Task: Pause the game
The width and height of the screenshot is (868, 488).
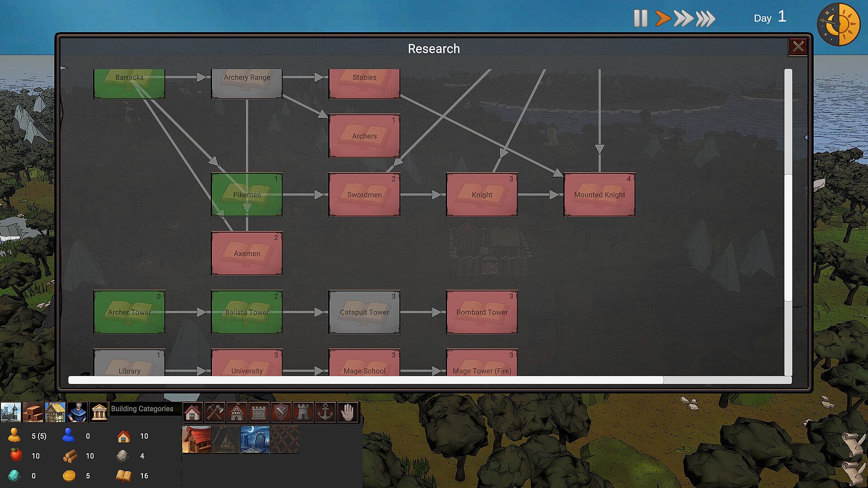Action: pos(640,19)
